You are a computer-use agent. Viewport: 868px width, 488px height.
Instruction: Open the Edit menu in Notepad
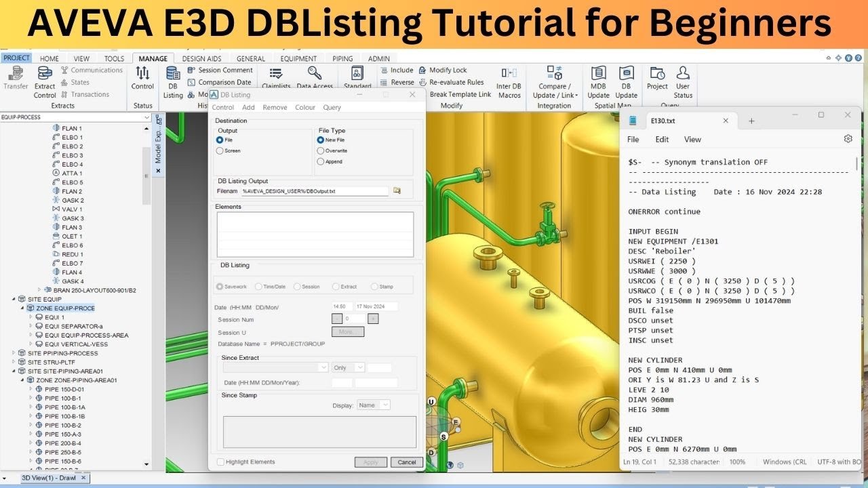[662, 139]
